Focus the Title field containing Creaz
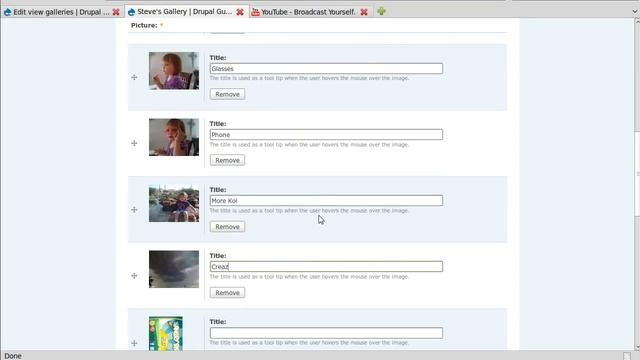 [x=326, y=267]
